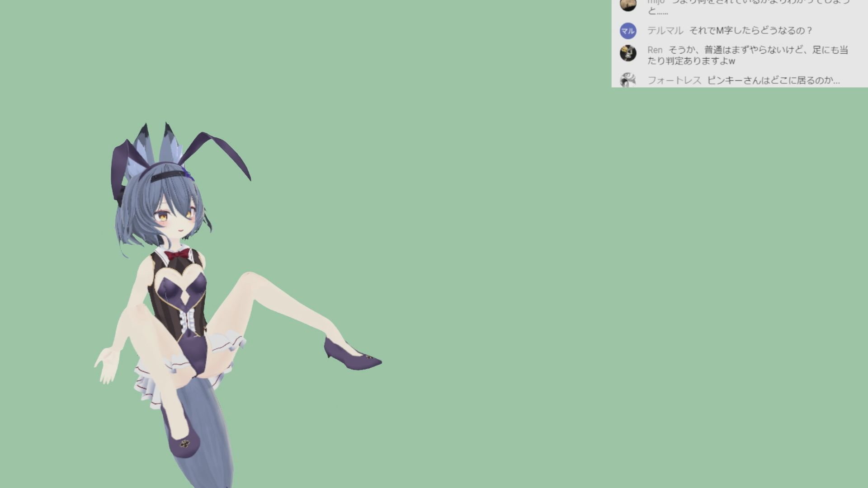The image size is (868, 488).
Task: Open the フォートレス username in chat
Action: coord(674,80)
